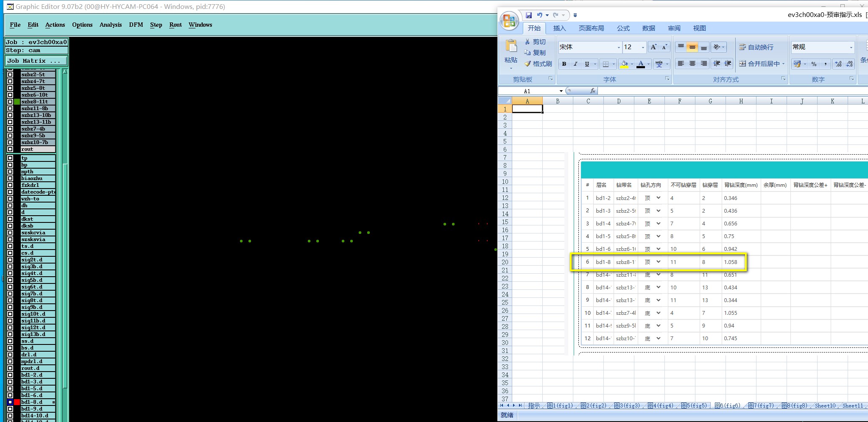Screen dimensions: 868x422
Task: Align text to top in Excel
Action: (681, 47)
